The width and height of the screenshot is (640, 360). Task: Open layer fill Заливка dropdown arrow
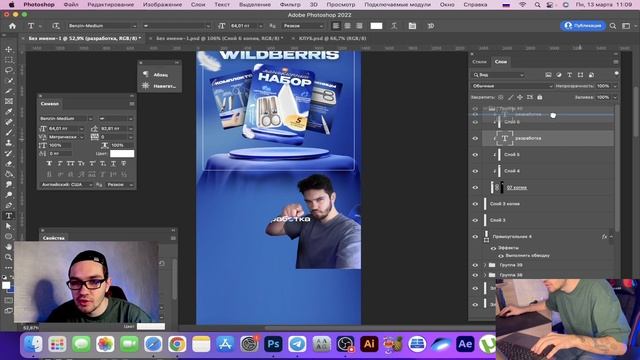(615, 98)
